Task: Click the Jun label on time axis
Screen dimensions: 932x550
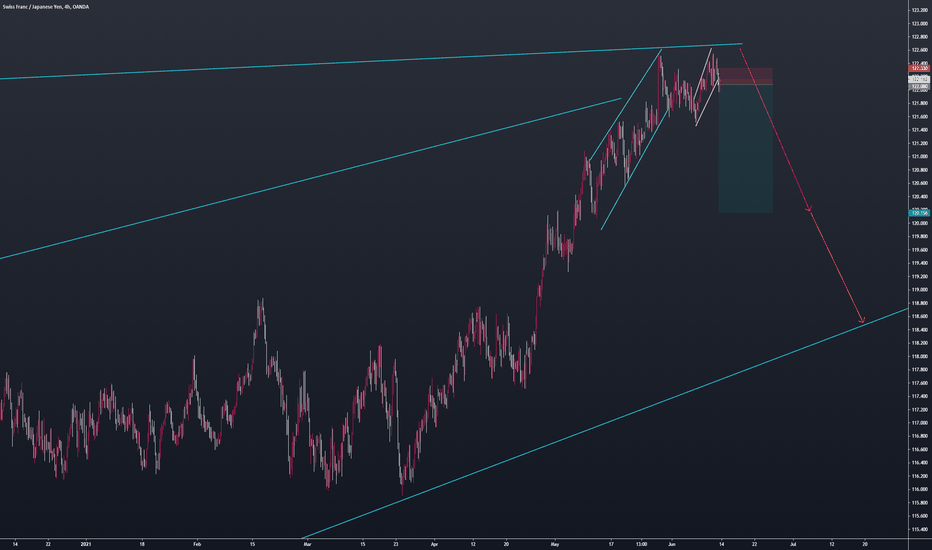Action: coord(672,543)
